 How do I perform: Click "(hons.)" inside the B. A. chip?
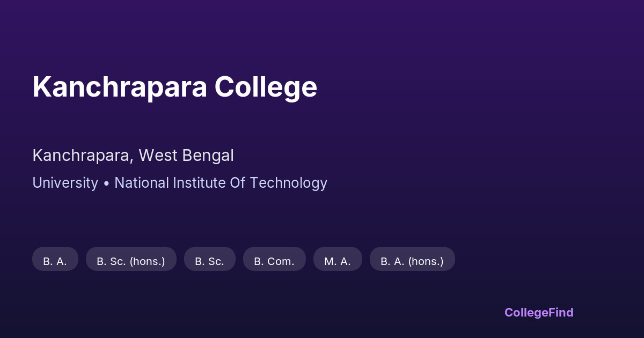pos(426,261)
